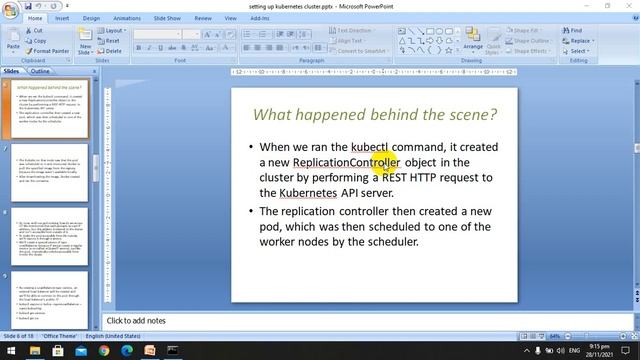This screenshot has width=640, height=360.
Task: Clear all formatting button
Action: pyautogui.click(x=231, y=35)
